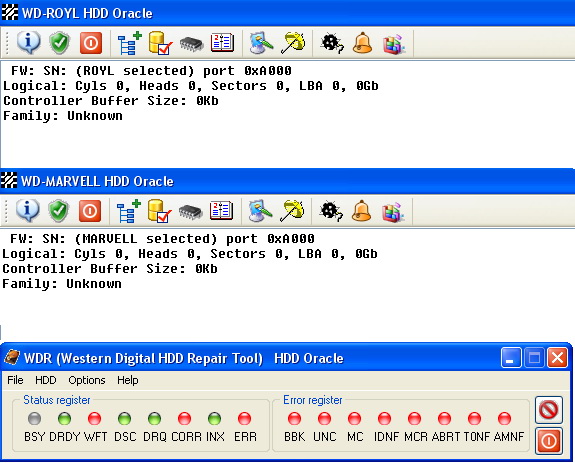Open the Options menu in WDR window
Screen dimensions: 575x463
[87, 380]
